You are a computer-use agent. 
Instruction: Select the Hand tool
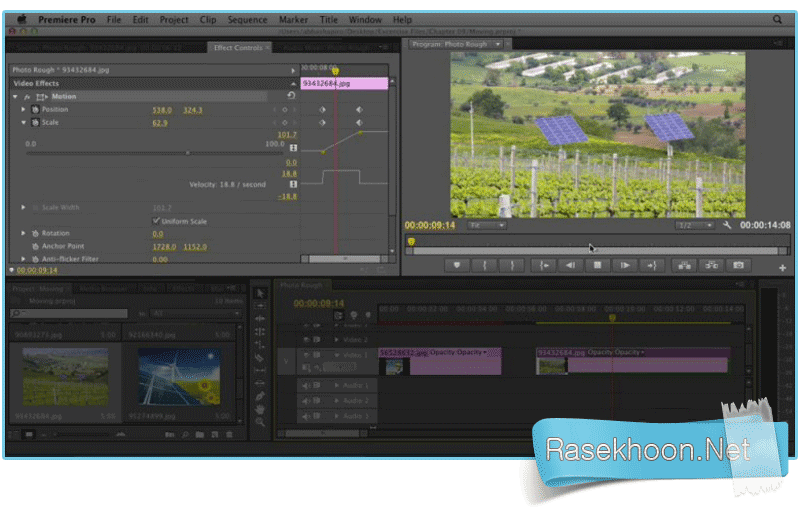(260, 409)
